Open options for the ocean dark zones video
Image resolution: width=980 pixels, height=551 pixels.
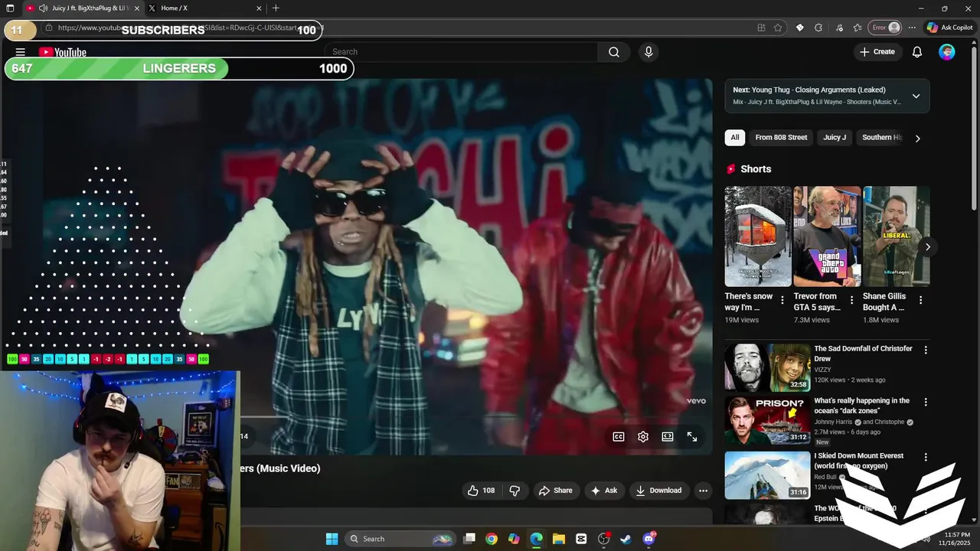(926, 403)
